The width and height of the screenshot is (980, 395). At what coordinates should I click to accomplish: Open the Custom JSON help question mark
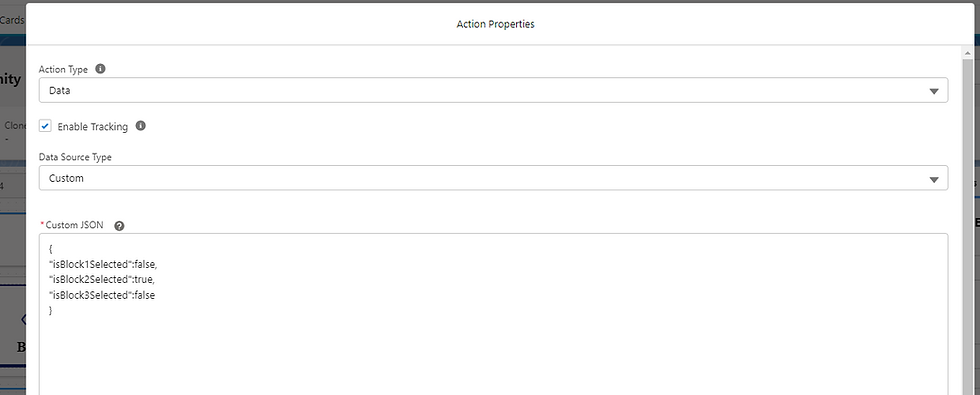[119, 226]
